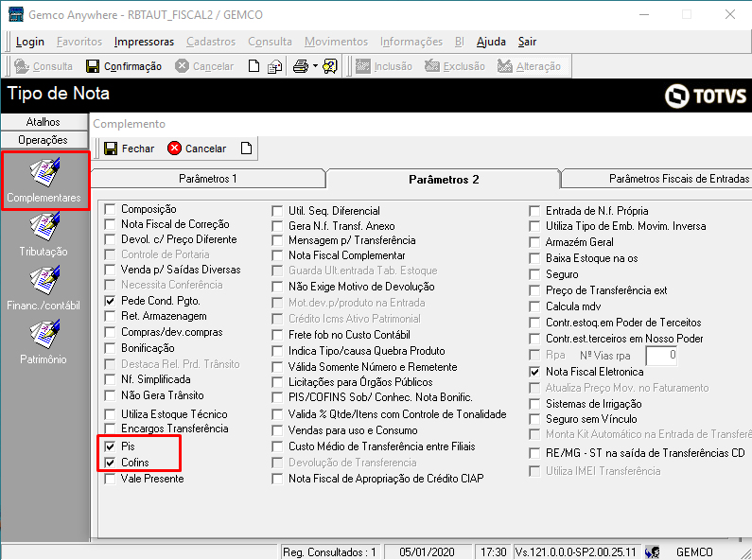
Task: Enable Utiliza Estoque Técnico checkbox
Action: coord(111,414)
